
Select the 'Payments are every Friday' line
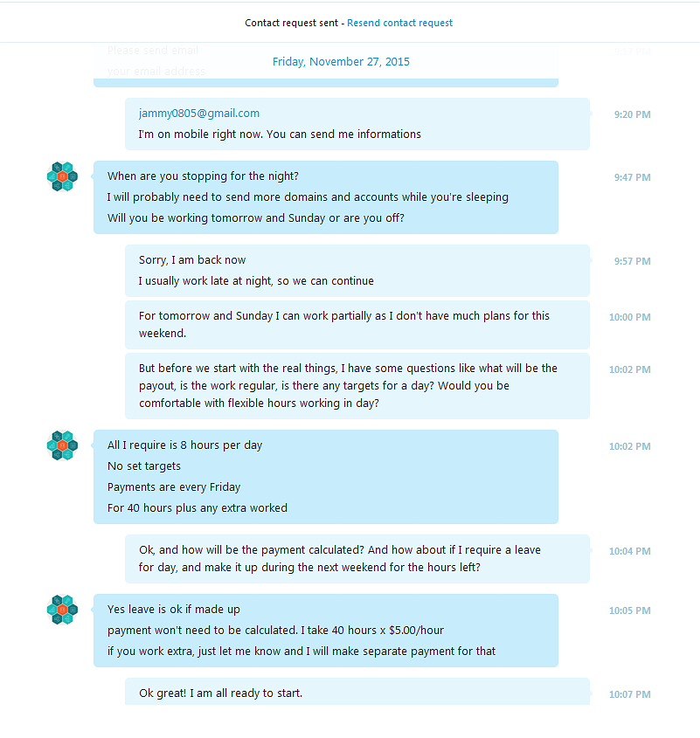click(174, 487)
